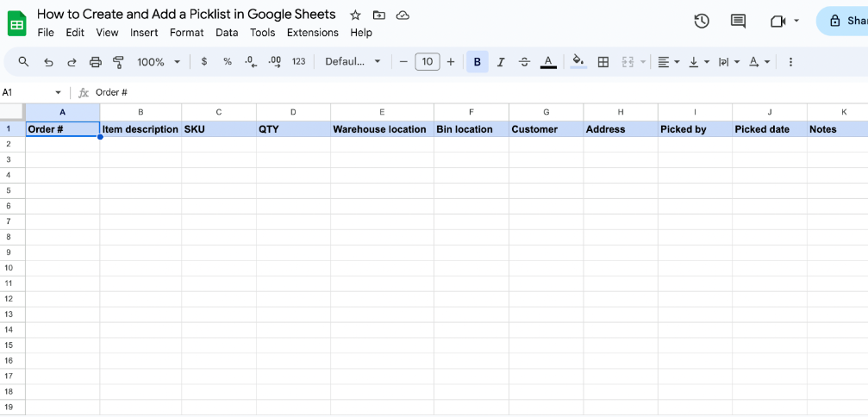Print the spreadsheet
This screenshot has height=417, width=868.
pyautogui.click(x=95, y=62)
